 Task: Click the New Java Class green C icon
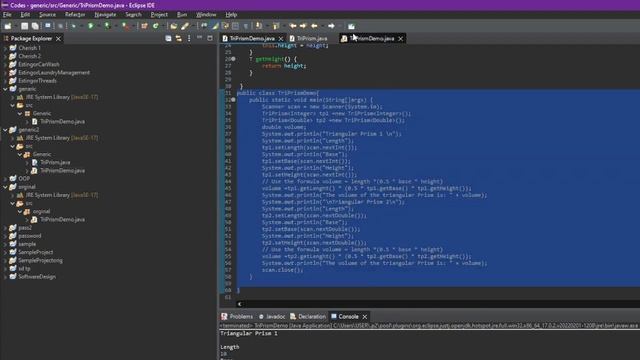(156, 26)
